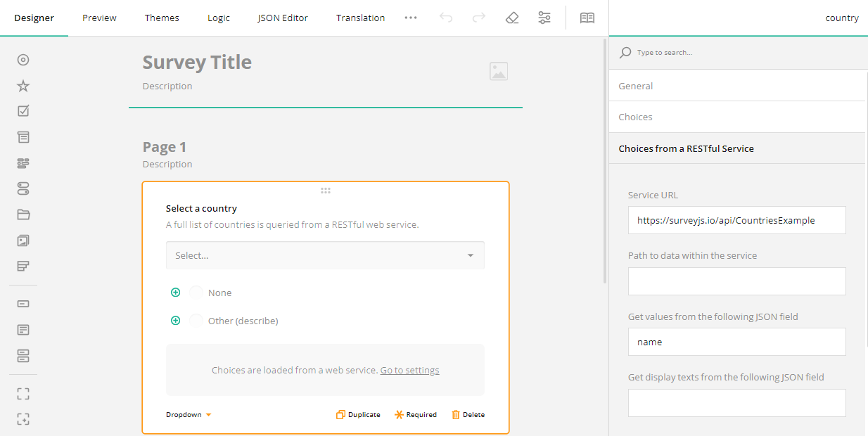Open survey settings via sliders icon
The image size is (868, 436).
point(544,18)
